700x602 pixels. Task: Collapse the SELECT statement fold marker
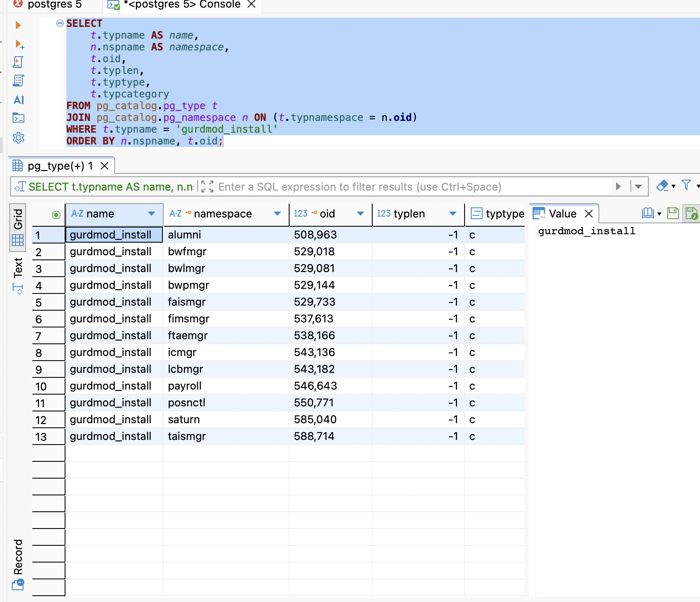pos(60,24)
